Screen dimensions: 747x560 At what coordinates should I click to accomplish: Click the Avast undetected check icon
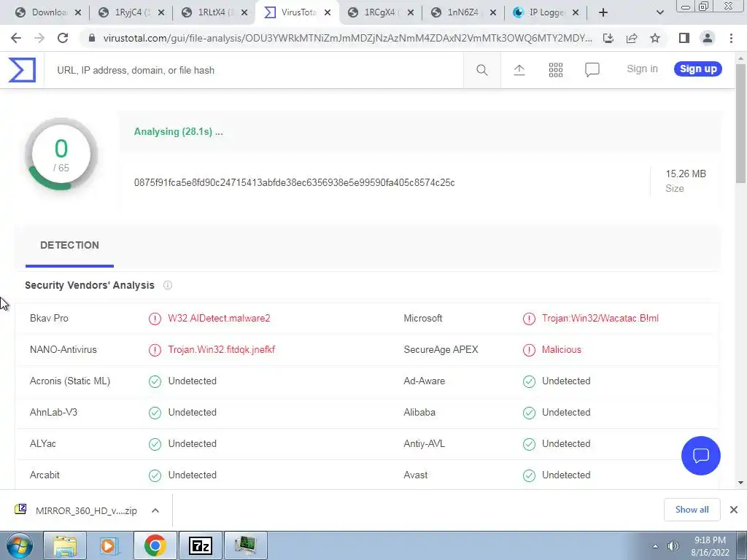pos(529,475)
